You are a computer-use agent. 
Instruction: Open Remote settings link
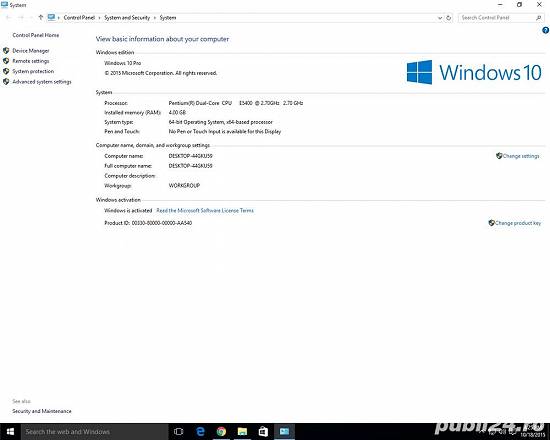(31, 61)
